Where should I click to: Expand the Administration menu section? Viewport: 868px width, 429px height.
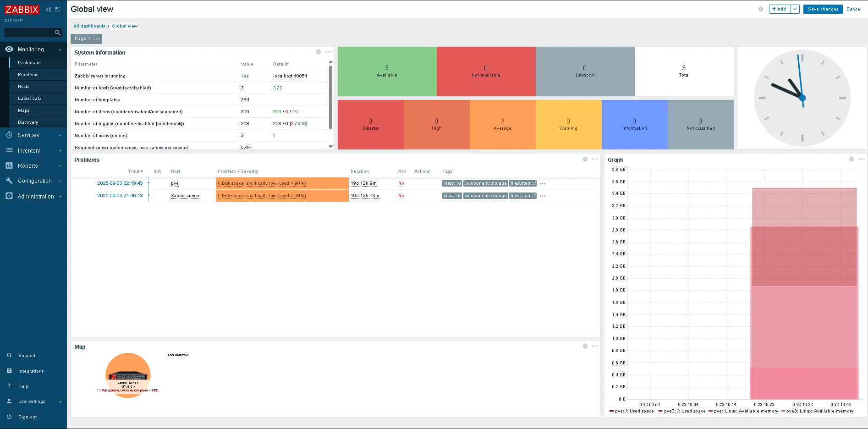pos(60,197)
